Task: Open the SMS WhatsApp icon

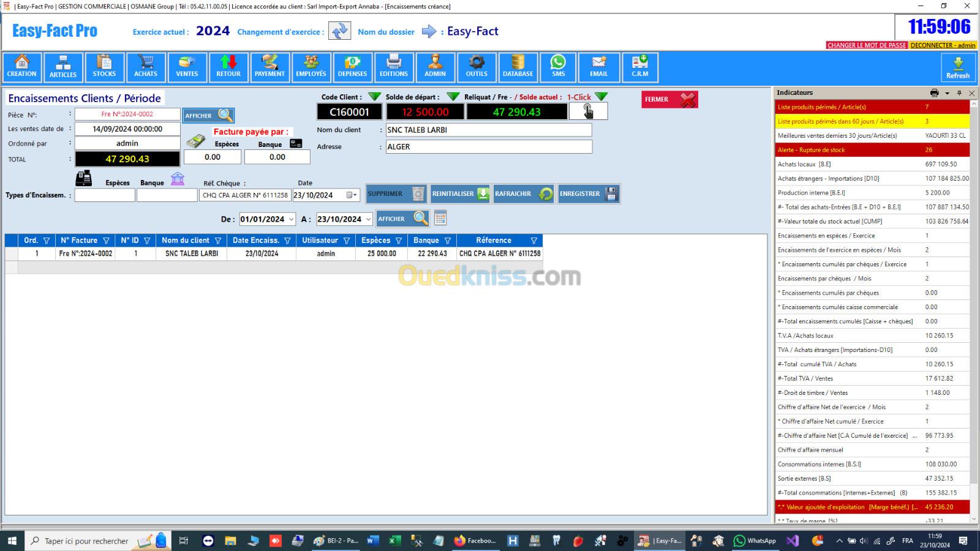Action: [x=558, y=67]
